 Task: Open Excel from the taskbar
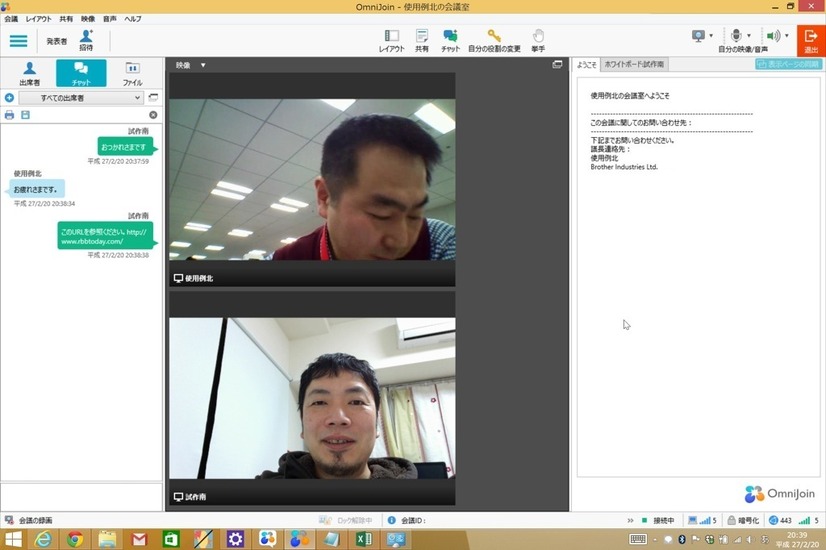(x=363, y=539)
